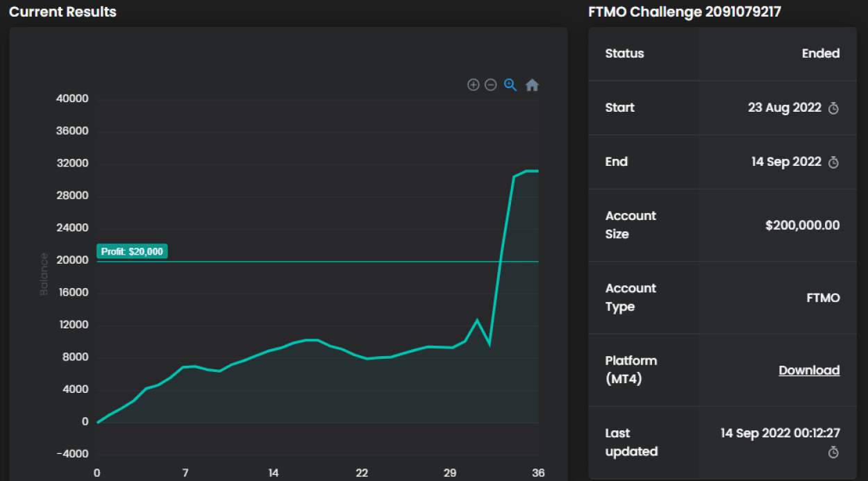Screen dimensions: 868x481
Task: Click the Profit: $20,000 target label
Action: click(x=132, y=251)
